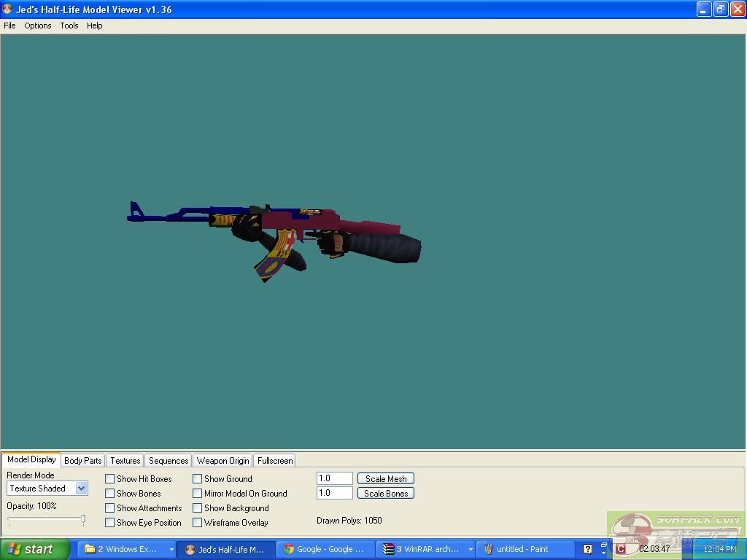Click the Opacity: 100% label
This screenshot has height=560, width=747.
click(x=31, y=506)
